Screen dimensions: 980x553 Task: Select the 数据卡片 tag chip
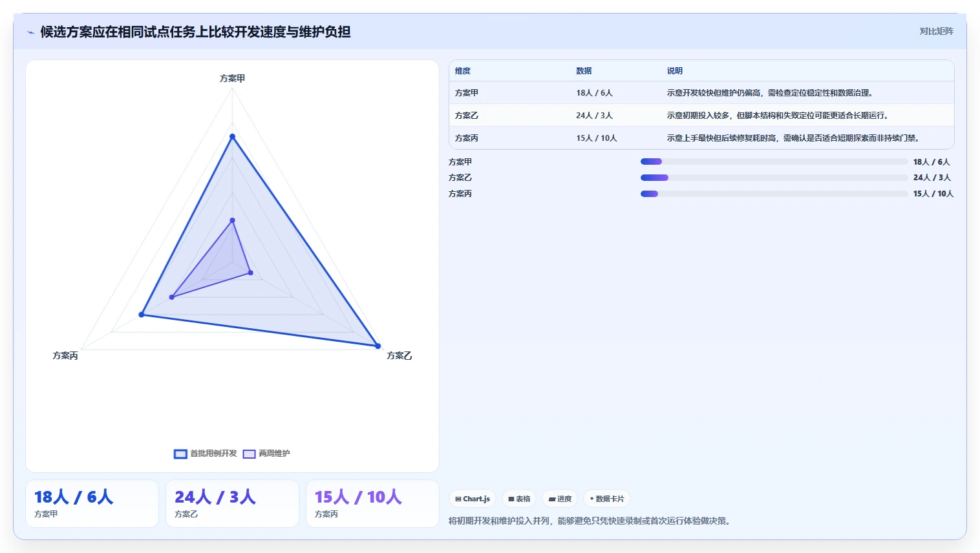tap(606, 499)
